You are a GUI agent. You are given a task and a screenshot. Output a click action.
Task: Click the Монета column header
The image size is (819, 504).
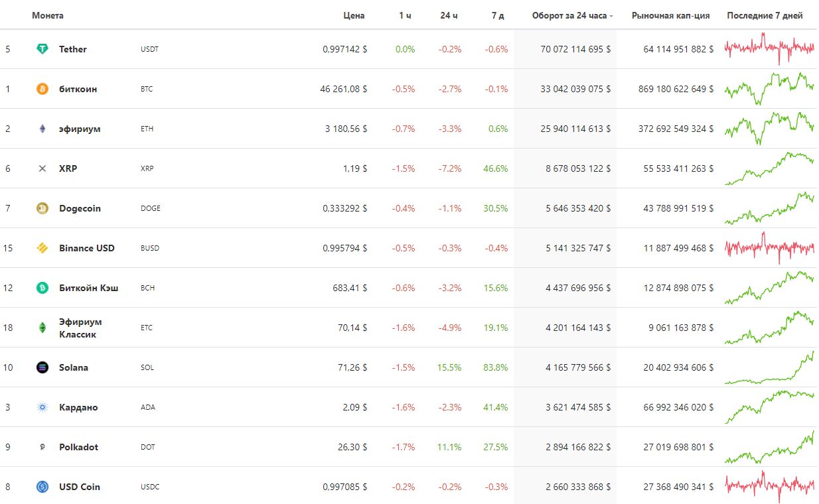coord(48,15)
